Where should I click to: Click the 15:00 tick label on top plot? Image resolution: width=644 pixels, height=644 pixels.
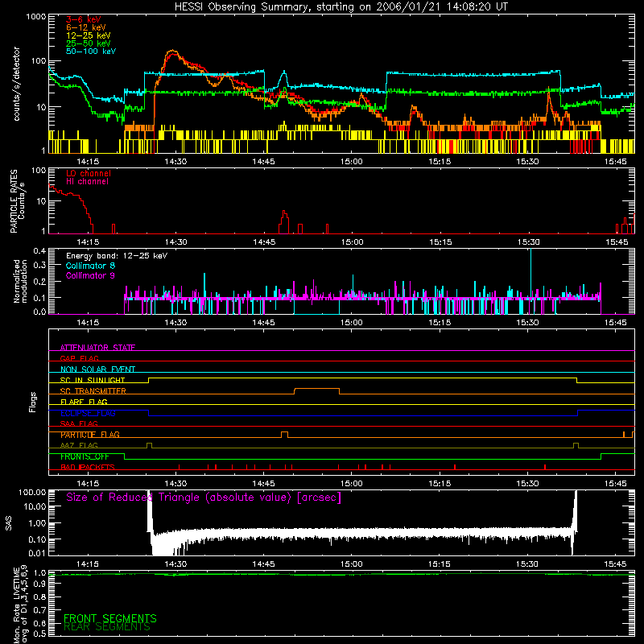coord(352,162)
